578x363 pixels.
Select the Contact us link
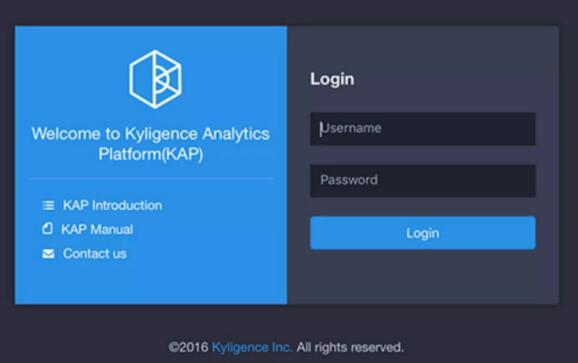pos(95,254)
